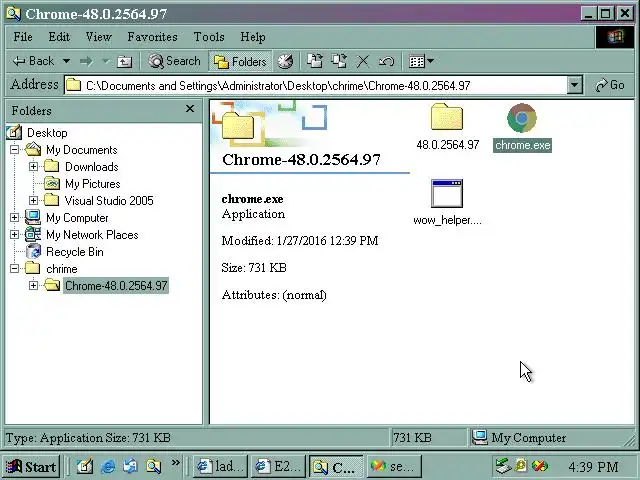Open the Favorites menu
Screen dimensions: 640x480
152,37
